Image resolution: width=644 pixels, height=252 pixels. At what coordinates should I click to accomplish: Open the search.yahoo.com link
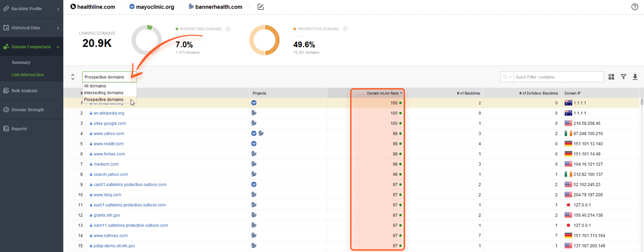click(x=111, y=174)
